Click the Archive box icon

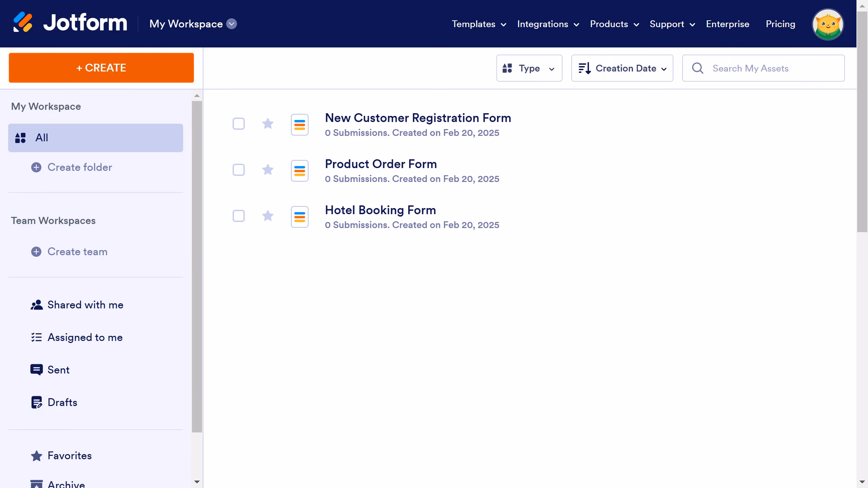[37, 484]
